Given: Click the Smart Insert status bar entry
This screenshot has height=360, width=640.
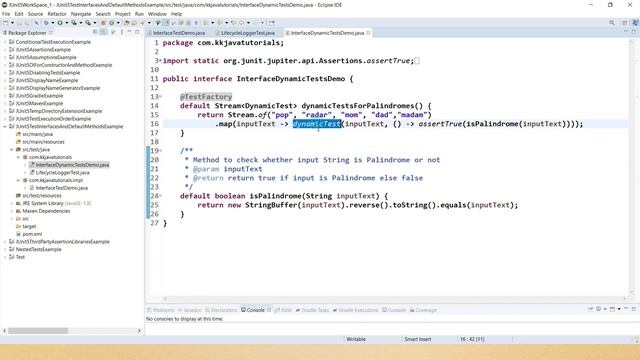Looking at the screenshot, I should 418,339.
